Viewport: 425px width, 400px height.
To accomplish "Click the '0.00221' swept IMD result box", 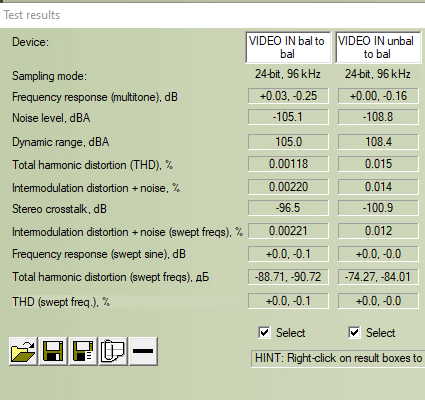I will click(x=288, y=231).
